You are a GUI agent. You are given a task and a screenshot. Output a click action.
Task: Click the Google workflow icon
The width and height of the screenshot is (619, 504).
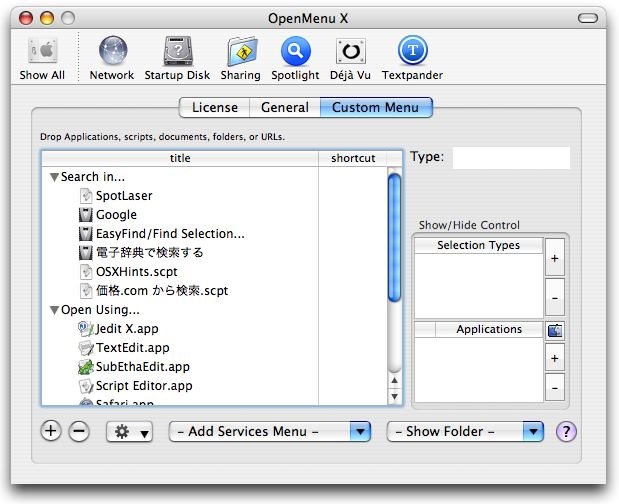point(86,214)
